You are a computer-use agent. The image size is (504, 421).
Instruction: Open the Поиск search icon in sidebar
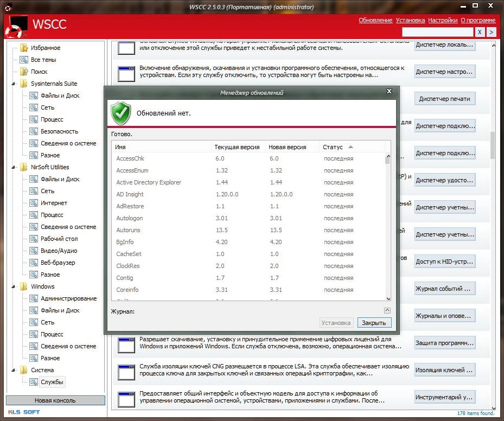tap(24, 72)
